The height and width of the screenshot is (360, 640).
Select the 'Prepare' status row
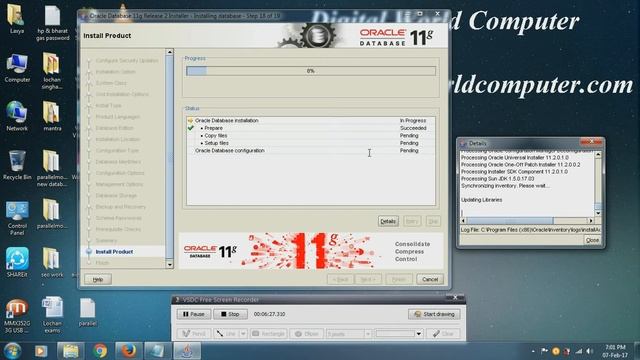tap(311, 128)
